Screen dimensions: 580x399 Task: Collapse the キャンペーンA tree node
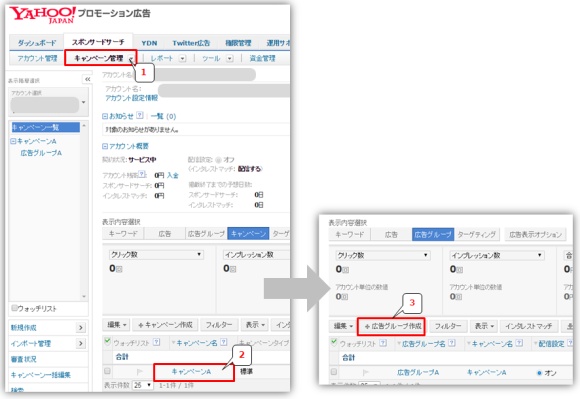[x=13, y=141]
